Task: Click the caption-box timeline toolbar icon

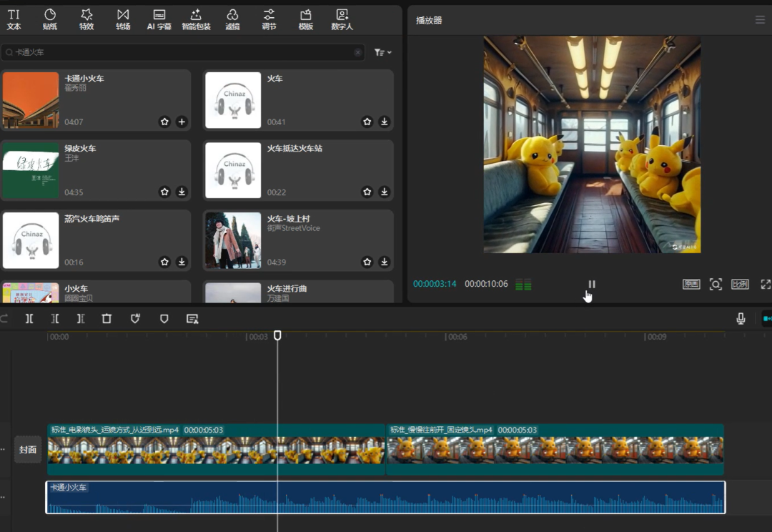Action: click(192, 319)
